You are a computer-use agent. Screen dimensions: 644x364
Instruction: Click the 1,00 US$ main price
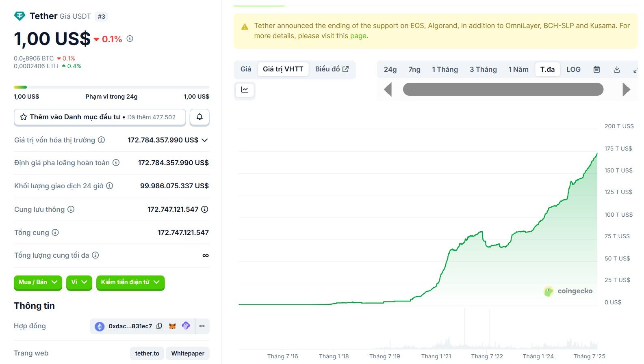pyautogui.click(x=52, y=39)
